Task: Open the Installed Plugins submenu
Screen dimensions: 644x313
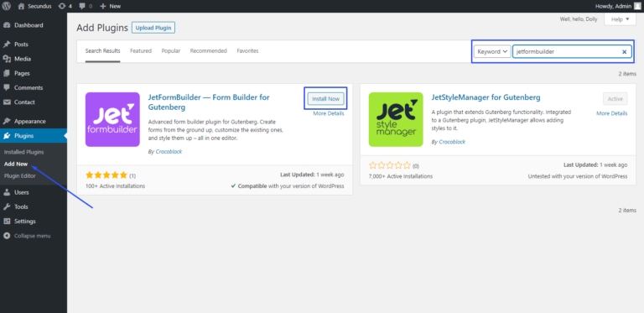Action: click(23, 152)
